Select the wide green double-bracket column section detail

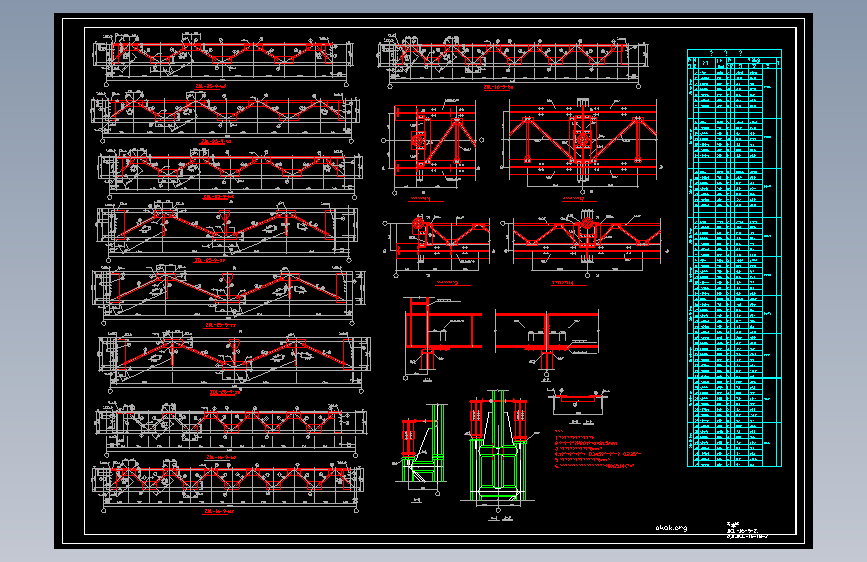click(x=498, y=454)
